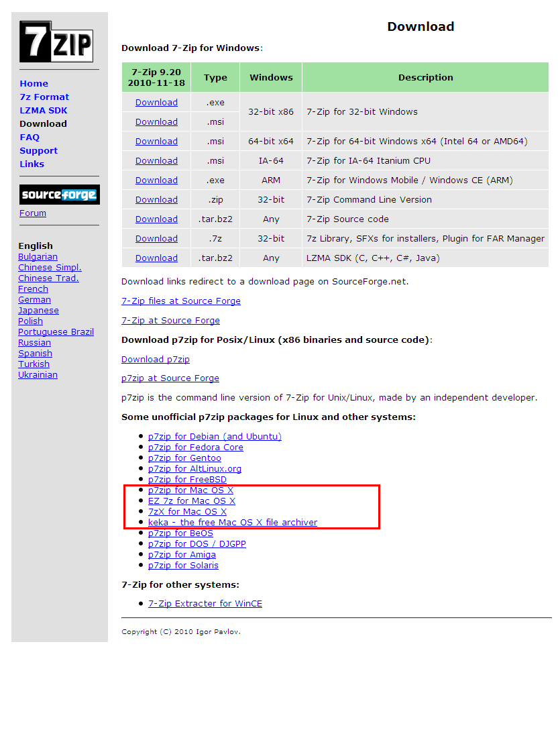The height and width of the screenshot is (734, 560).
Task: Download the IA-64 Itanium .msi
Action: tap(156, 160)
